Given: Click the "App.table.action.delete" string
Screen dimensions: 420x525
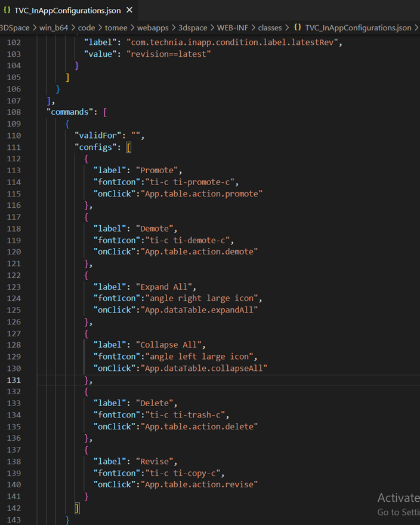Looking at the screenshot, I should pos(199,426).
